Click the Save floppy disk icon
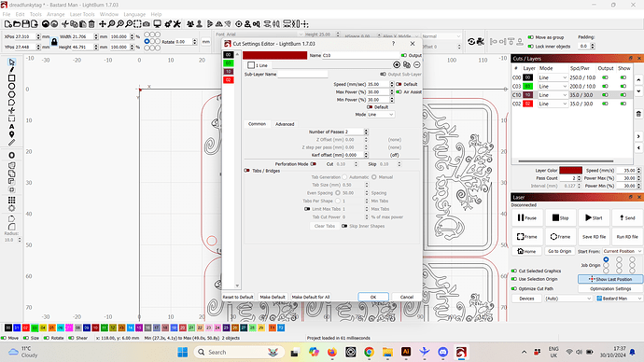Image resolution: width=644 pixels, height=362 pixels. point(25,24)
